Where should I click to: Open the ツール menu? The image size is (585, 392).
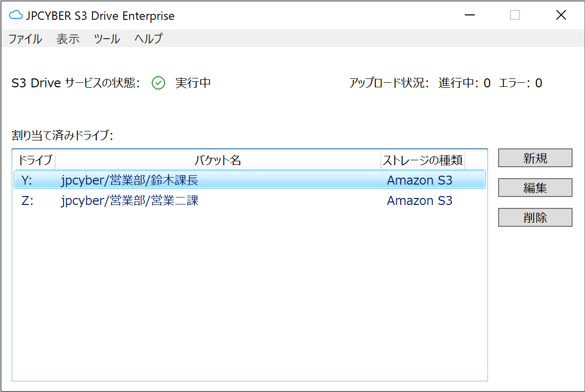click(107, 39)
